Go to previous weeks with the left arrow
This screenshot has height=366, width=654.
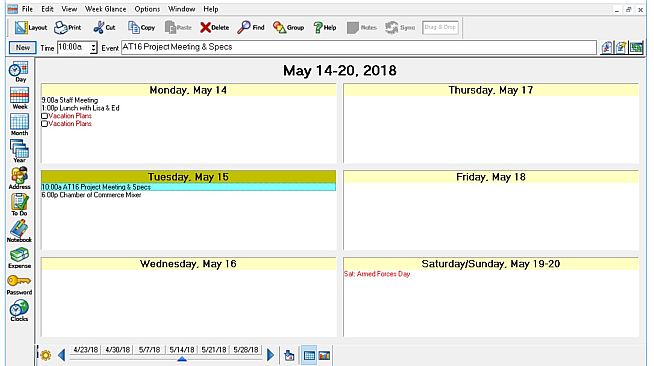[62, 355]
